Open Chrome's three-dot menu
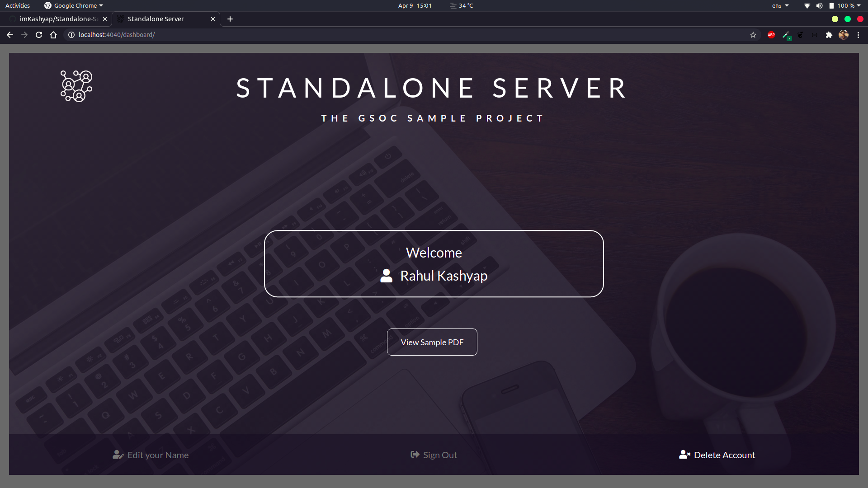Image resolution: width=868 pixels, height=488 pixels. pyautogui.click(x=858, y=35)
